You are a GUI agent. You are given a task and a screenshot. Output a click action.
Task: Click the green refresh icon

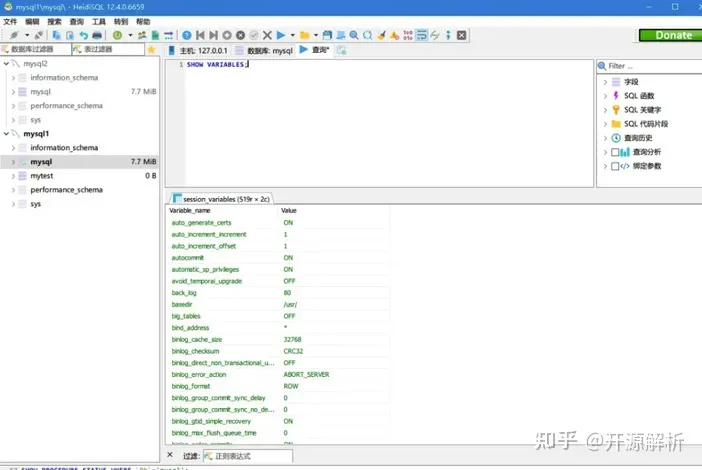click(x=117, y=35)
